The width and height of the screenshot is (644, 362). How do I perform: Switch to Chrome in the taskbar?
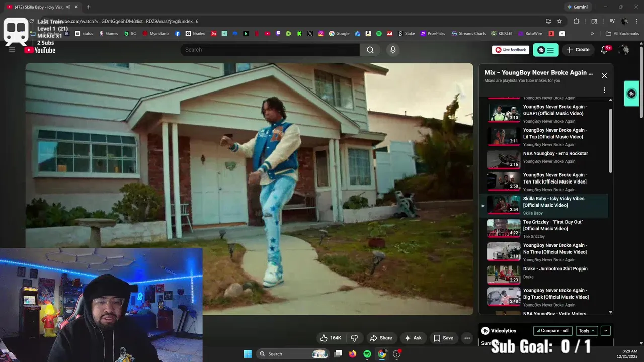(382, 354)
